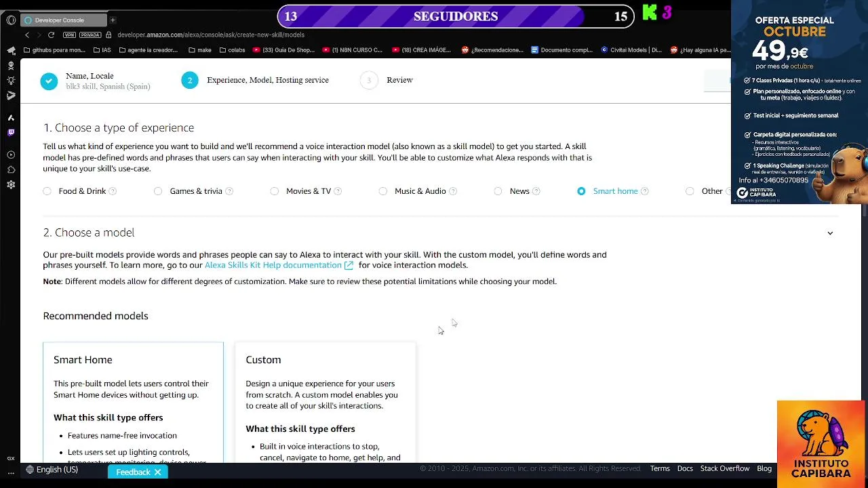Open the Docs footer link
Viewport: 868px width, 488px height.
pos(685,468)
